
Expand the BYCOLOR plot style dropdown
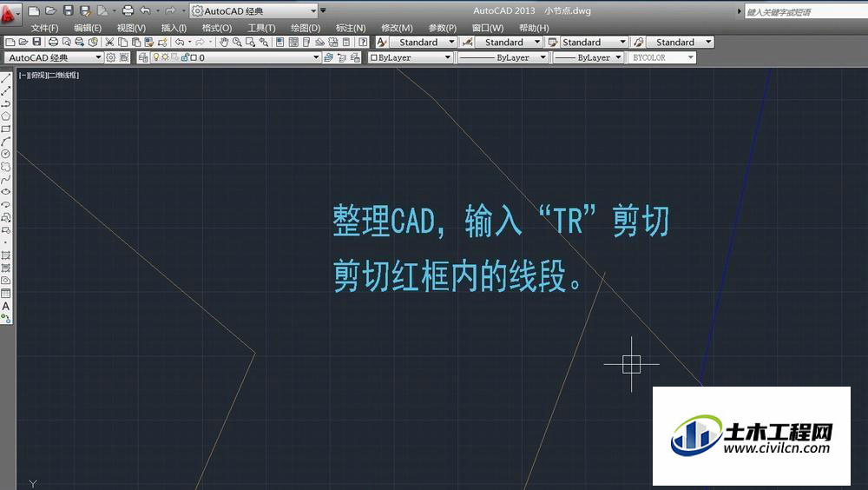[x=661, y=57]
